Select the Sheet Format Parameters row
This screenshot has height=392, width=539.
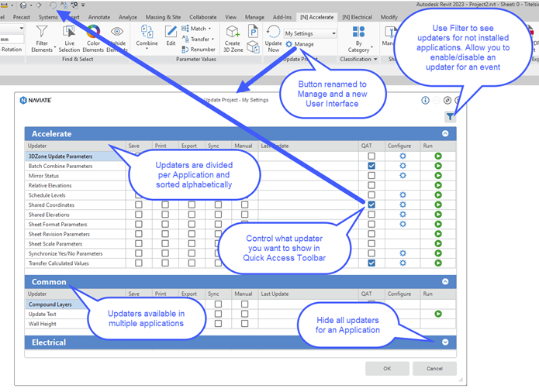click(x=240, y=224)
